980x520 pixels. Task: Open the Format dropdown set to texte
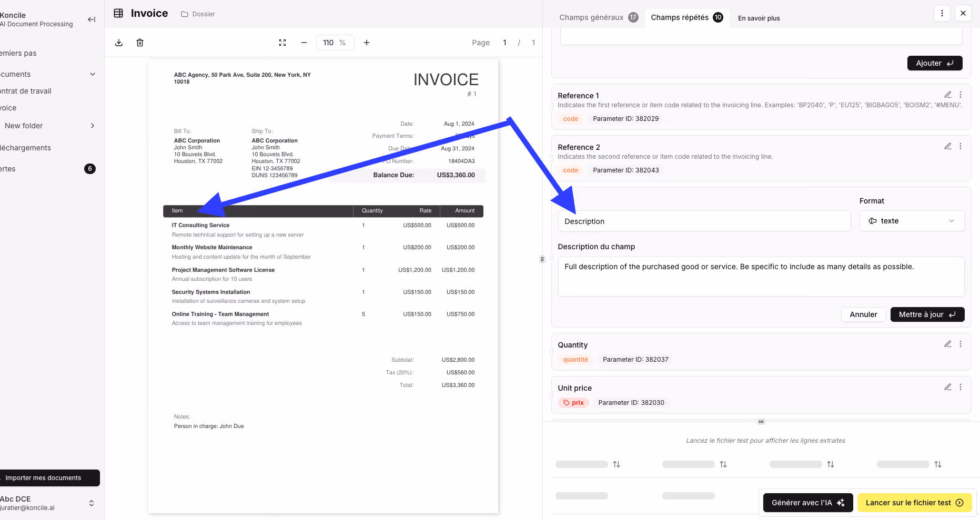912,221
